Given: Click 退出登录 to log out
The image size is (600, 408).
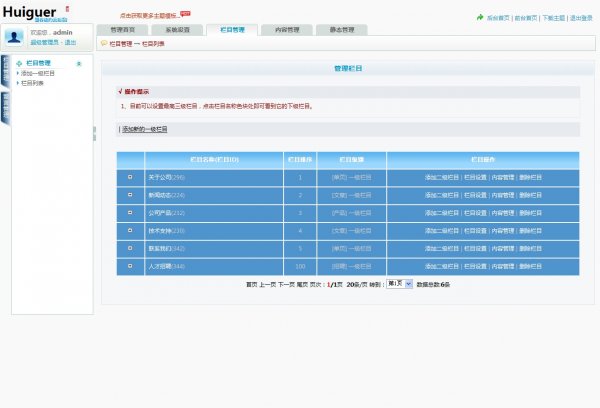Looking at the screenshot, I should [x=581, y=18].
